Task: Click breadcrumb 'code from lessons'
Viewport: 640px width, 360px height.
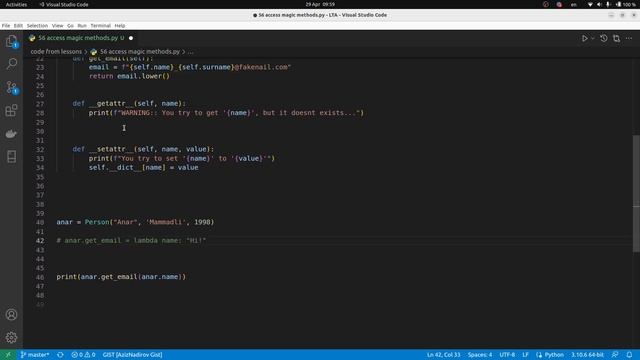Action: [56, 52]
